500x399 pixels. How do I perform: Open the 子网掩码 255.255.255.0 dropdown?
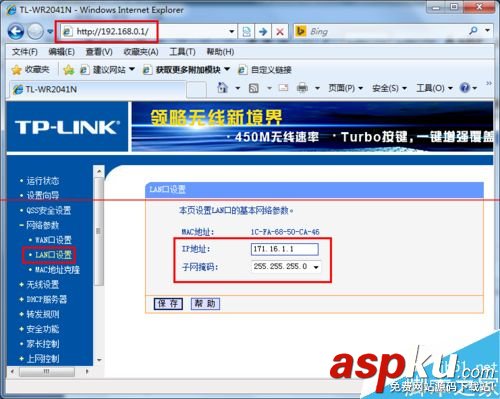point(286,267)
